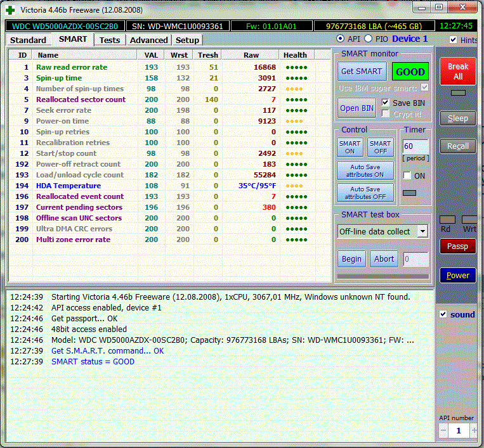Click the red Passp button
The image size is (484, 448).
point(458,246)
